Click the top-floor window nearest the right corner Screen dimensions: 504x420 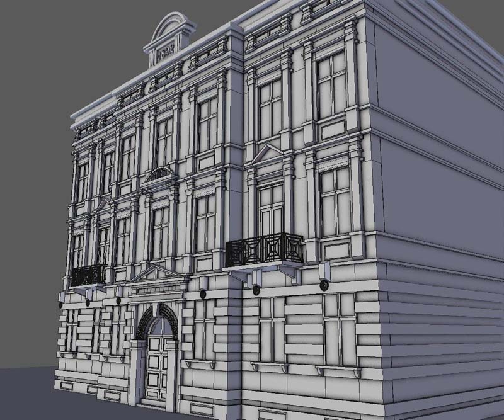(332, 85)
